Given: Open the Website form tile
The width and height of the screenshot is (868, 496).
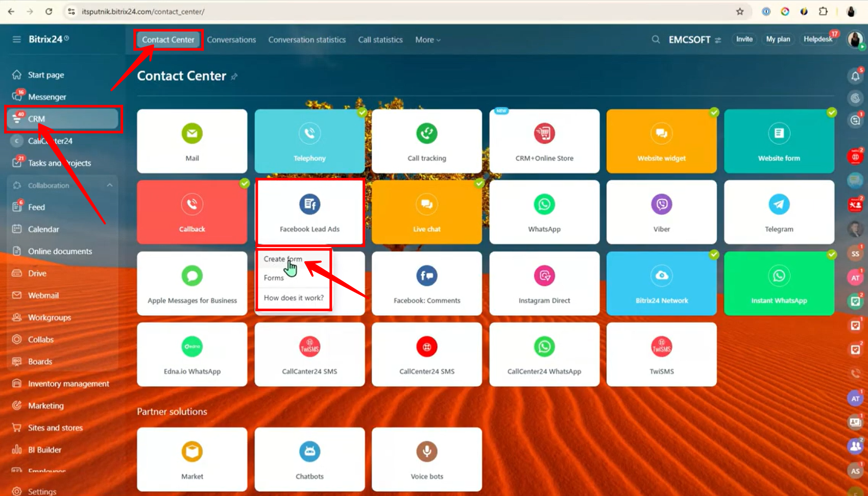Looking at the screenshot, I should [779, 141].
